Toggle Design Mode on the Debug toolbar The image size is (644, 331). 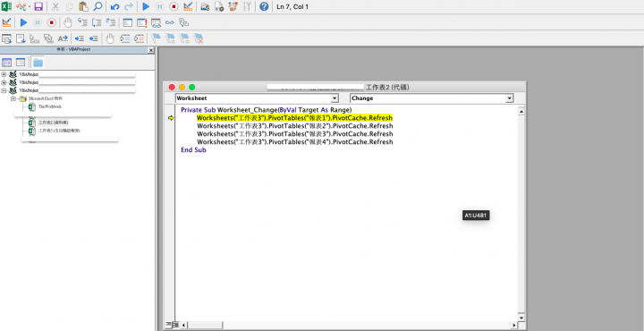[x=6, y=22]
